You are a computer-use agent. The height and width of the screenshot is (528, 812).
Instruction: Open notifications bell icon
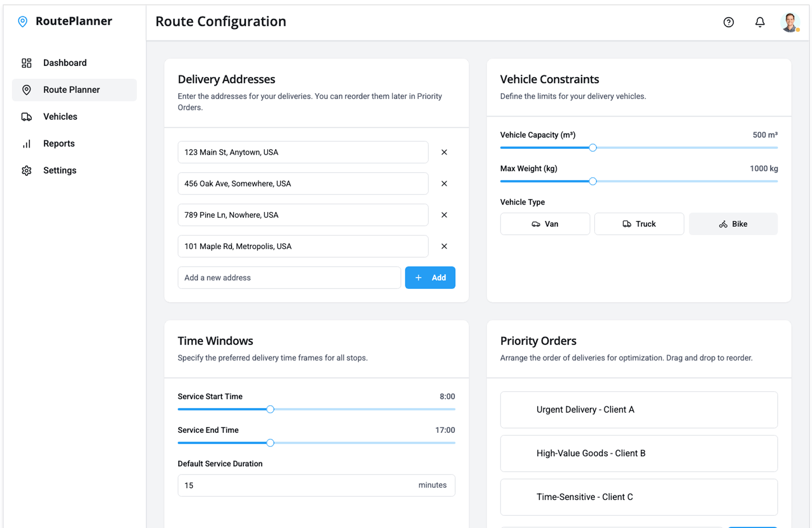coord(760,22)
